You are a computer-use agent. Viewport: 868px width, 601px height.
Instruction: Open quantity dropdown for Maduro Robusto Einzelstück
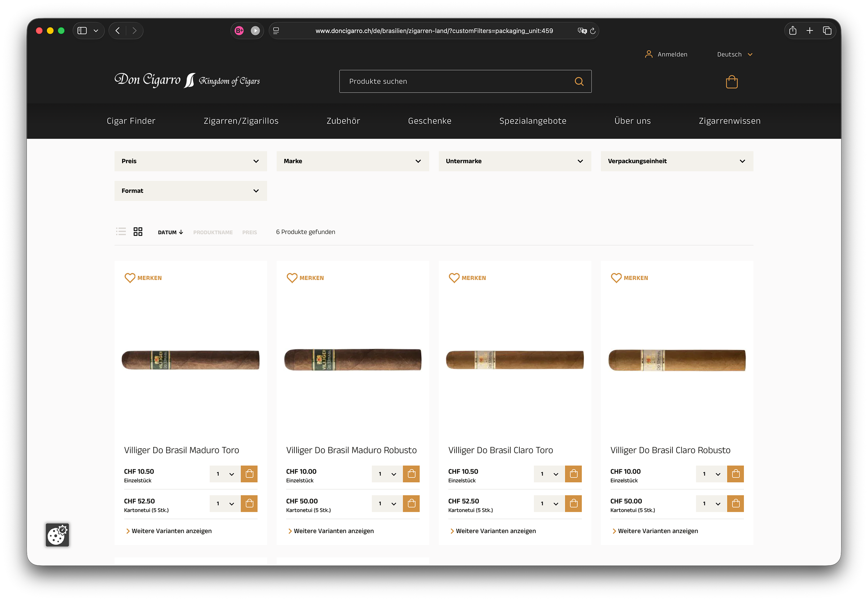pyautogui.click(x=387, y=474)
